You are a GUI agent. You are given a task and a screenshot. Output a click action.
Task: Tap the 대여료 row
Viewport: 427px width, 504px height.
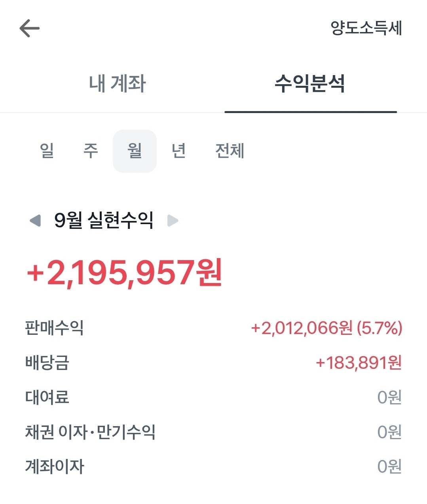tap(47, 397)
